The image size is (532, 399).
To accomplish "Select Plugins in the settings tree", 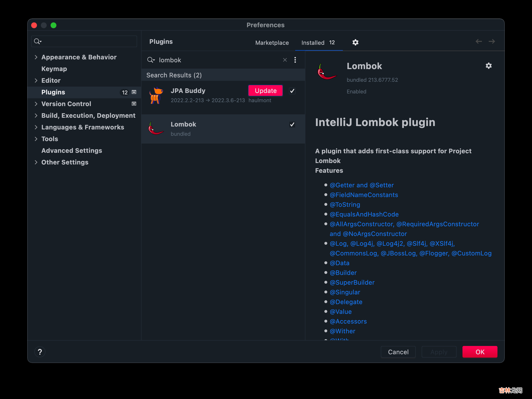I will pos(84,92).
